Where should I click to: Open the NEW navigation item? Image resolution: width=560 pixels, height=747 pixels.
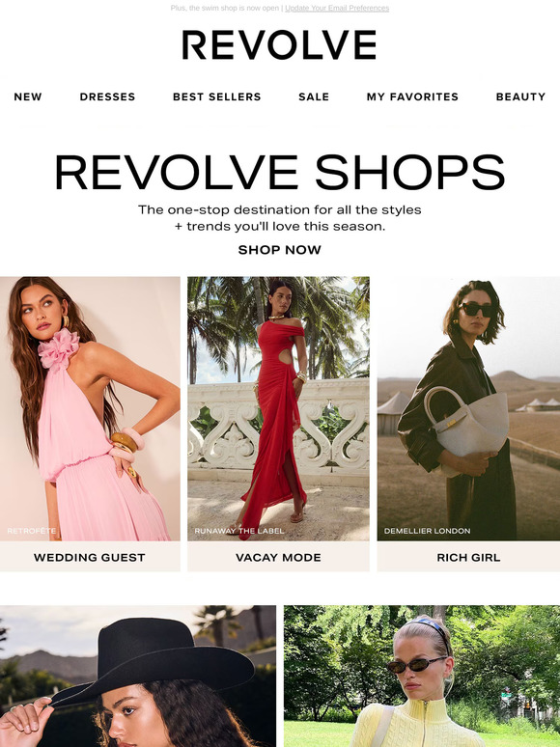28,97
